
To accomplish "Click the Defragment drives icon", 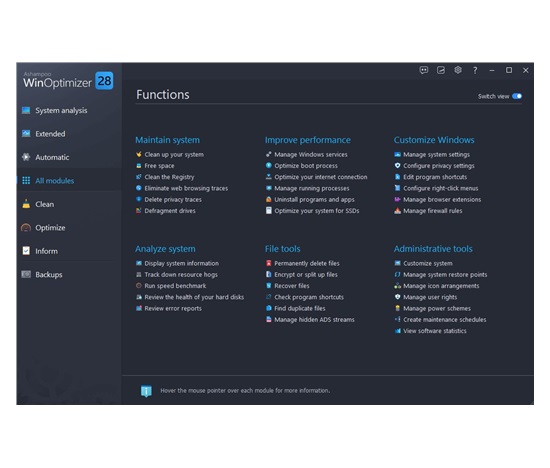I will pyautogui.click(x=139, y=210).
